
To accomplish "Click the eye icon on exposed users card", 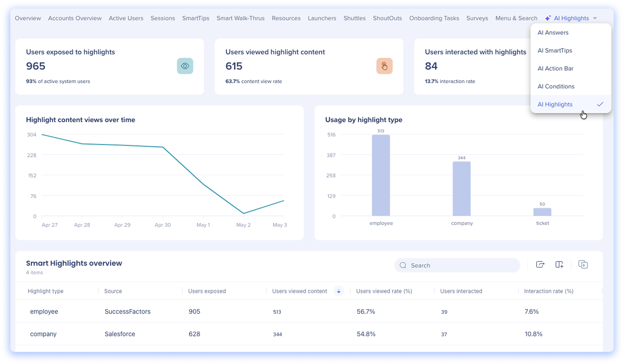I will pyautogui.click(x=185, y=66).
